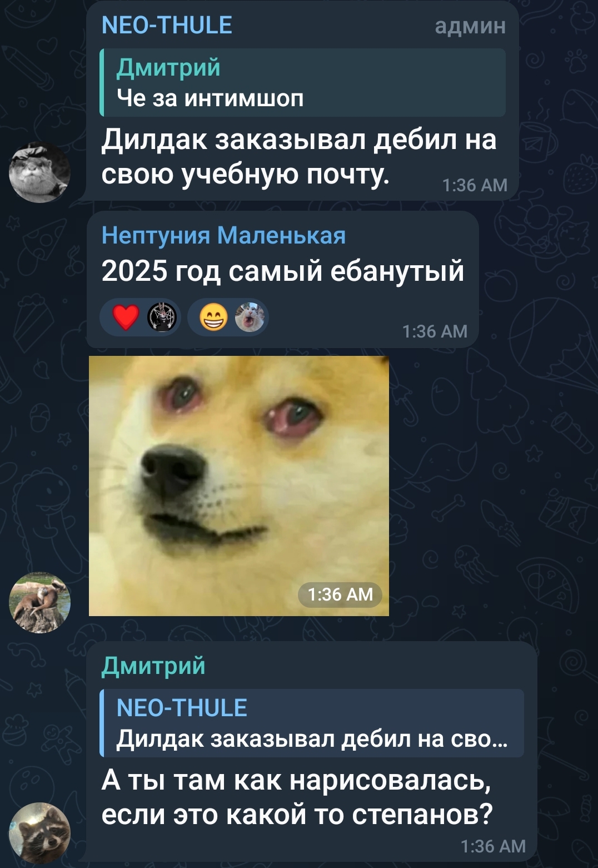This screenshot has width=598, height=868.
Task: Jump to quoted NEO-THULE reply 'Дилдак заказывал'
Action: [x=312, y=723]
